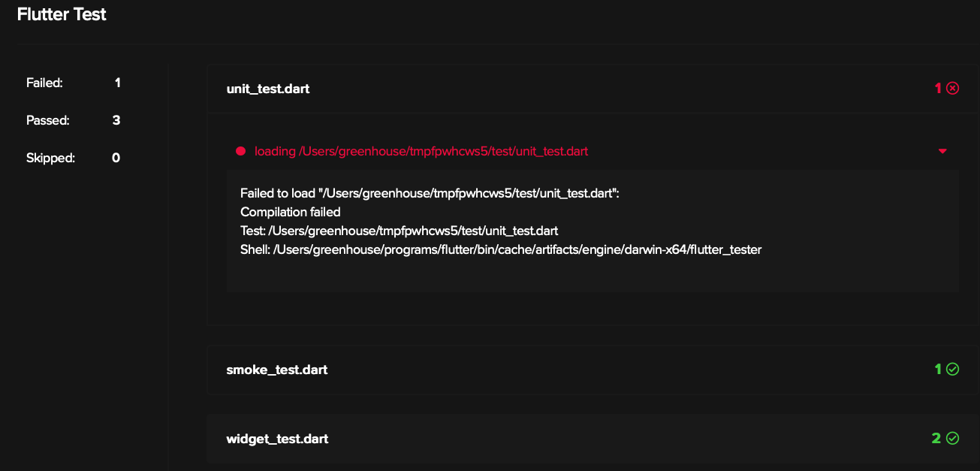Collapse the unit_test.dart header row

pos(593,89)
